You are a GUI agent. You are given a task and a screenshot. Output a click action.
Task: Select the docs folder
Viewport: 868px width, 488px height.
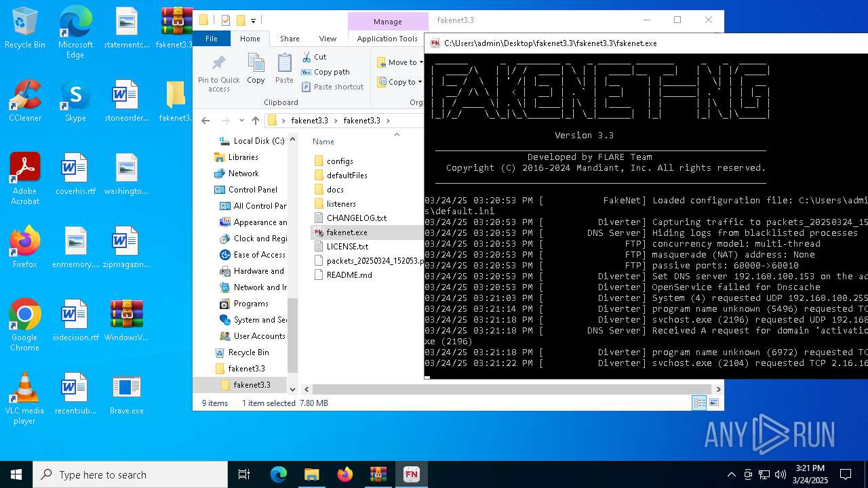tap(328, 190)
